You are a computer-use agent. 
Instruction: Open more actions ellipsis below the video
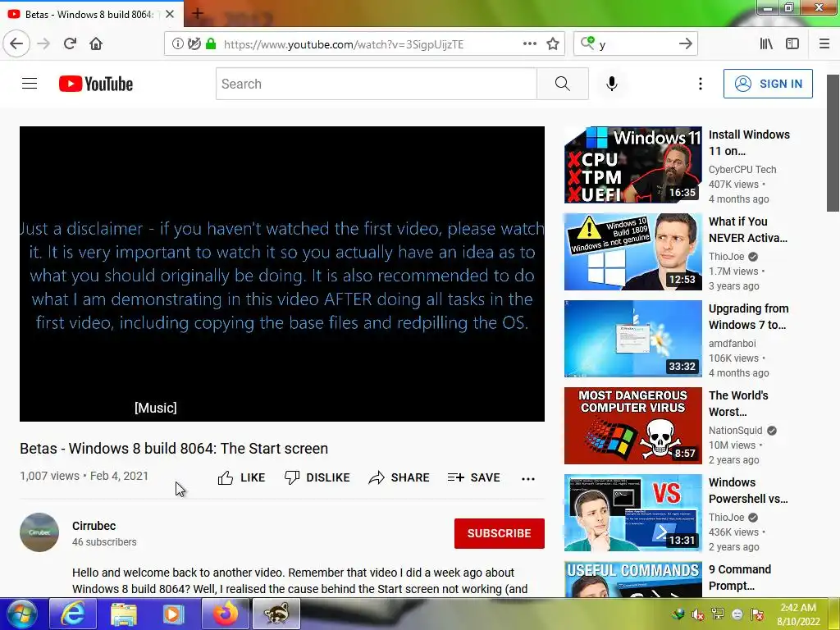pos(528,478)
